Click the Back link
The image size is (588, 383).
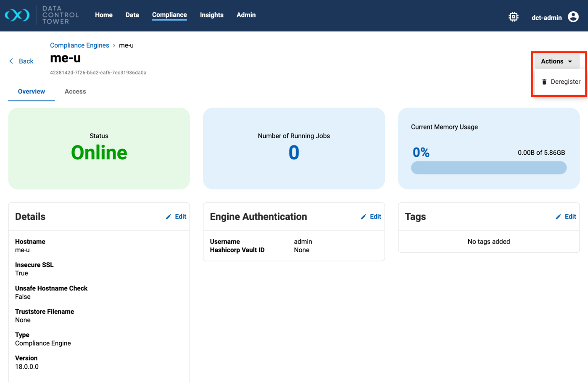pos(26,61)
